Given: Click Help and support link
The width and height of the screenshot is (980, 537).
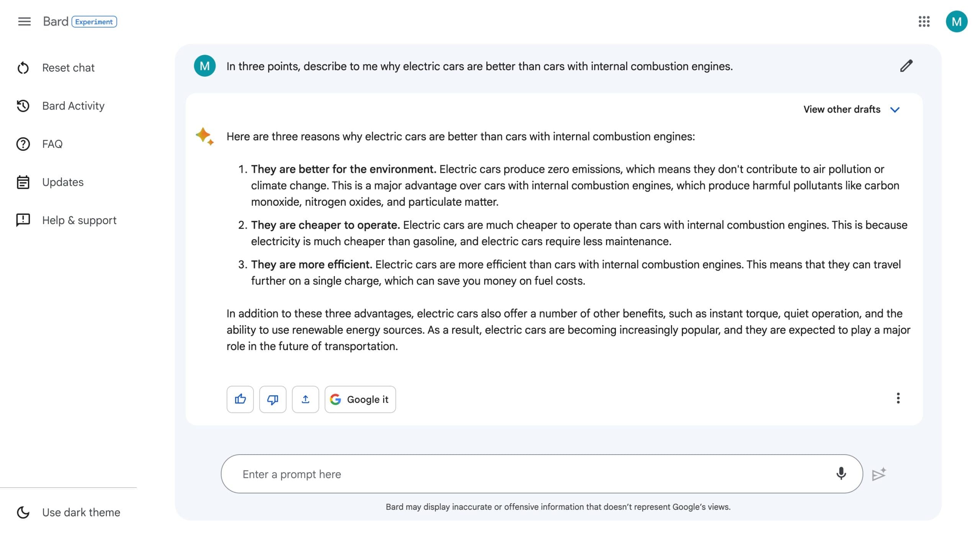Looking at the screenshot, I should [79, 219].
